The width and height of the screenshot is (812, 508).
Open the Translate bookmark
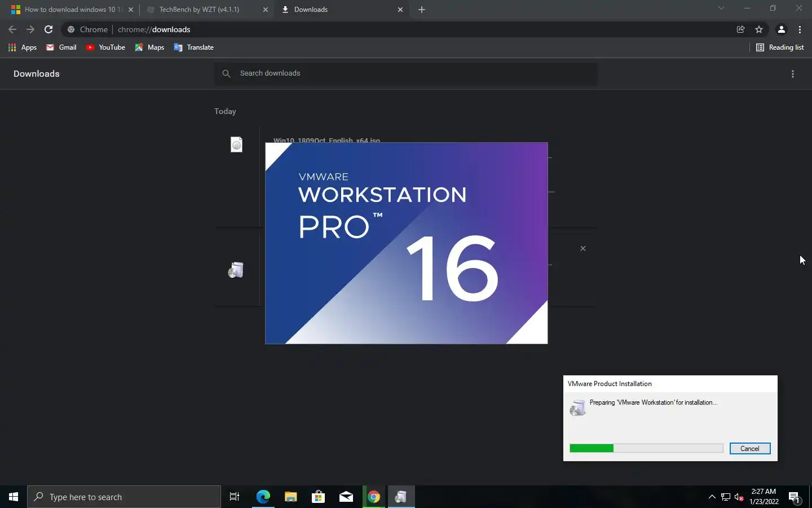click(x=194, y=47)
